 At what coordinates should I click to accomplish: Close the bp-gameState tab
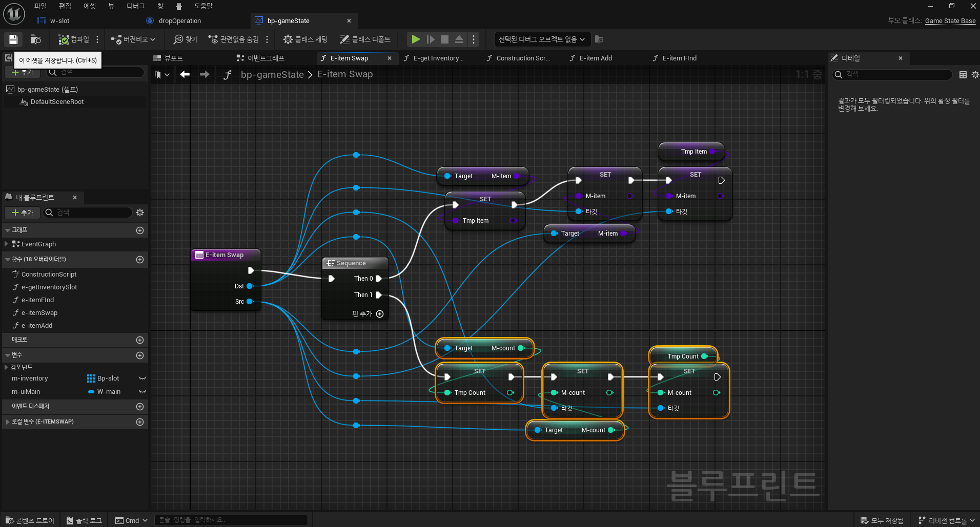pos(349,21)
